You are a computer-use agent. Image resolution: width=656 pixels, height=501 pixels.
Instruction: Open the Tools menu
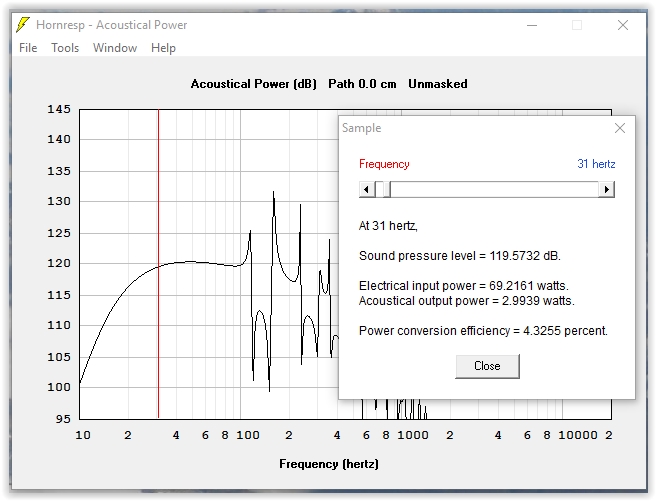pos(65,48)
